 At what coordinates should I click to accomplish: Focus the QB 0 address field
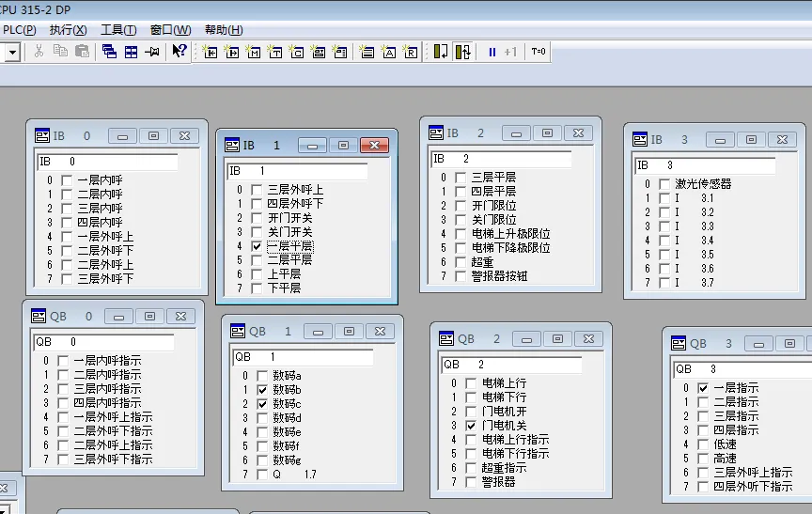click(103, 342)
